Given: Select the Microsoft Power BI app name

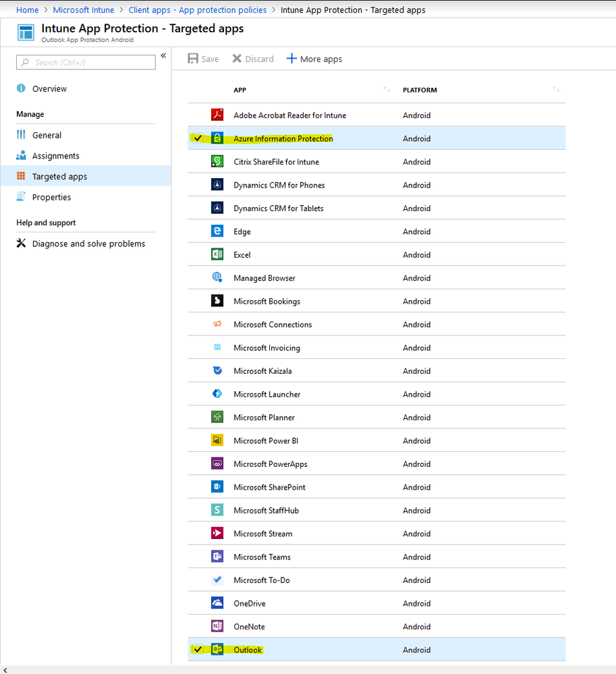Looking at the screenshot, I should coord(266,441).
